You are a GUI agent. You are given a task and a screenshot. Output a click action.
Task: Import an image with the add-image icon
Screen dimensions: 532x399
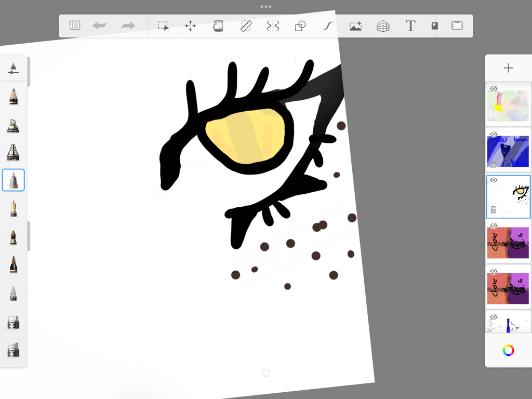[x=355, y=26]
